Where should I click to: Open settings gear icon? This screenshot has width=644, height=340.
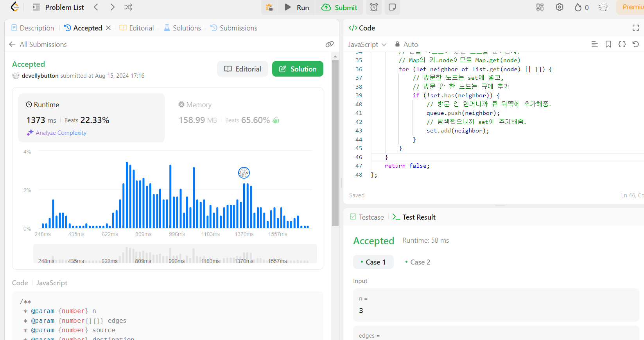click(560, 7)
